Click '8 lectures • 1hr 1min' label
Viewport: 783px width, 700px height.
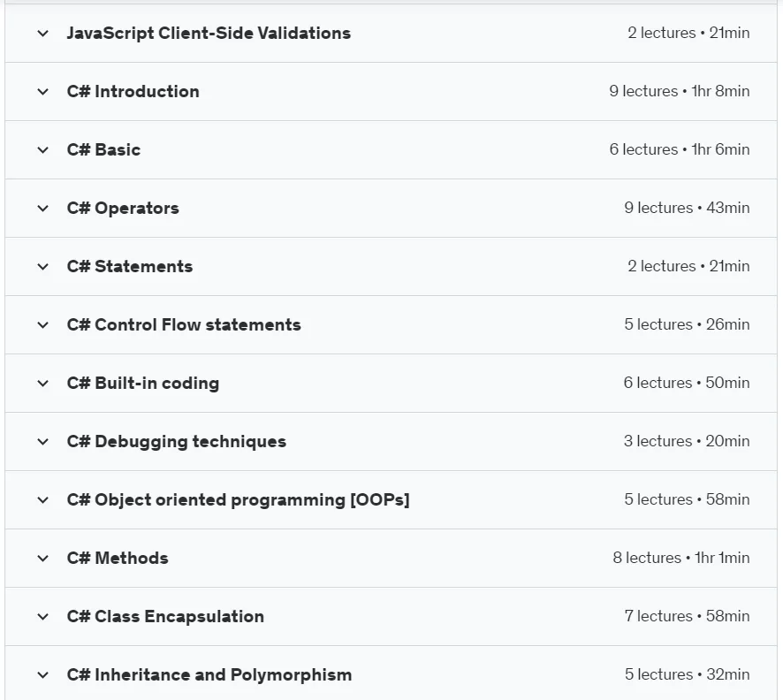tap(681, 558)
